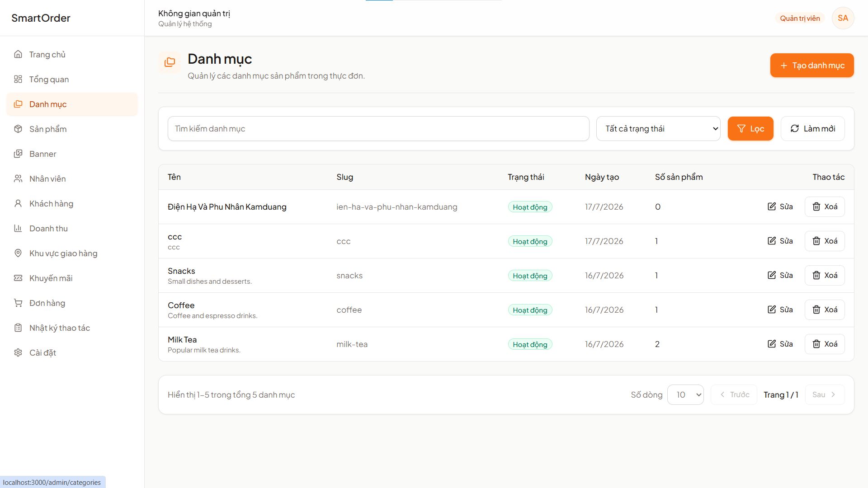
Task: Open the Đơn hàng menu item
Action: pyautogui.click(x=72, y=303)
